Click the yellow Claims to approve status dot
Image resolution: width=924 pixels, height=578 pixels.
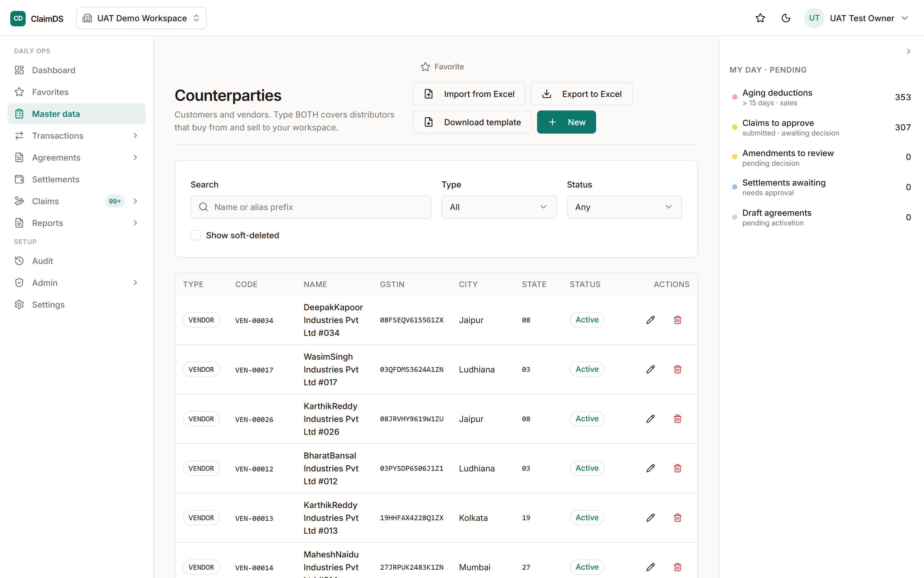[734, 127]
